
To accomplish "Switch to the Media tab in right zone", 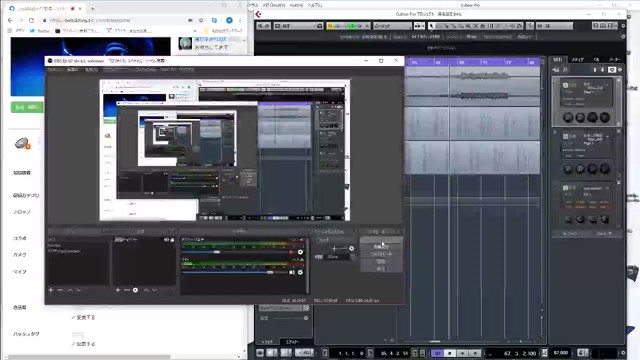I will point(577,60).
